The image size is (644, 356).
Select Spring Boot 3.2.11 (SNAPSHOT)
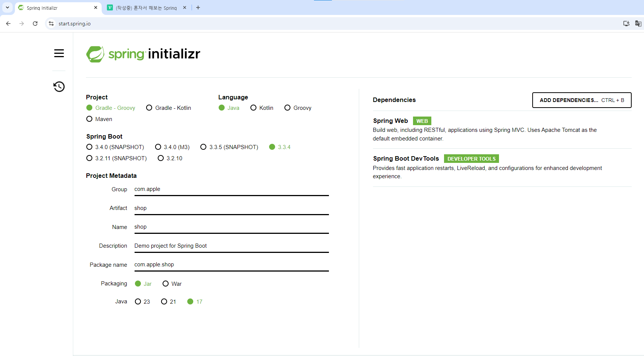click(x=117, y=158)
